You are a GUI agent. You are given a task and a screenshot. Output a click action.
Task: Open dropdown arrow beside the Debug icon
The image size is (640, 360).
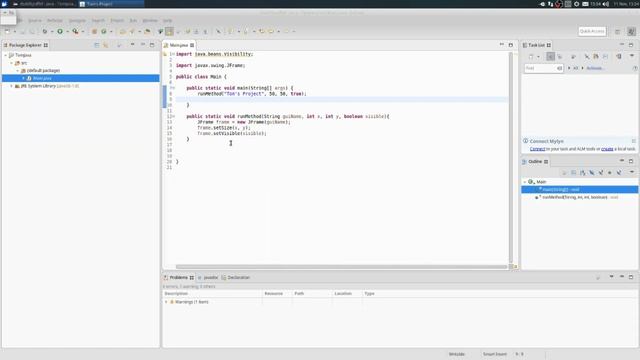coord(52,32)
